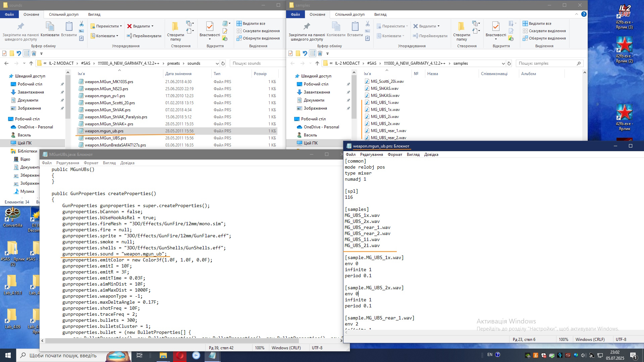Click Create folder icon in sounds window

(x=175, y=27)
